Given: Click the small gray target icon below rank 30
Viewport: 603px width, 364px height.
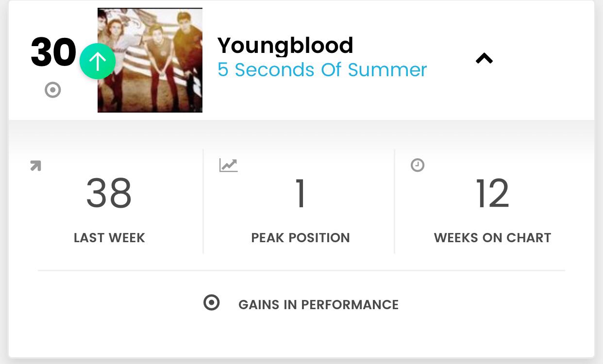Looking at the screenshot, I should [53, 90].
